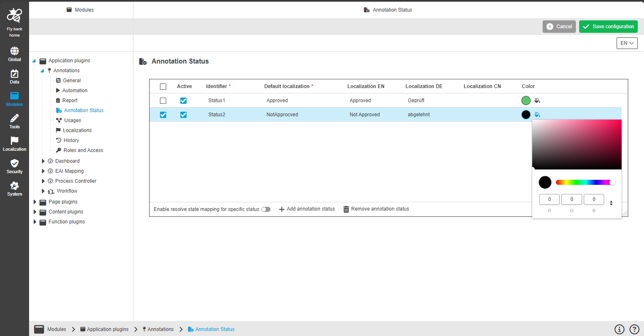This screenshot has height=336, width=644.
Task: Expand the Dashboard tree node
Action: tap(43, 161)
